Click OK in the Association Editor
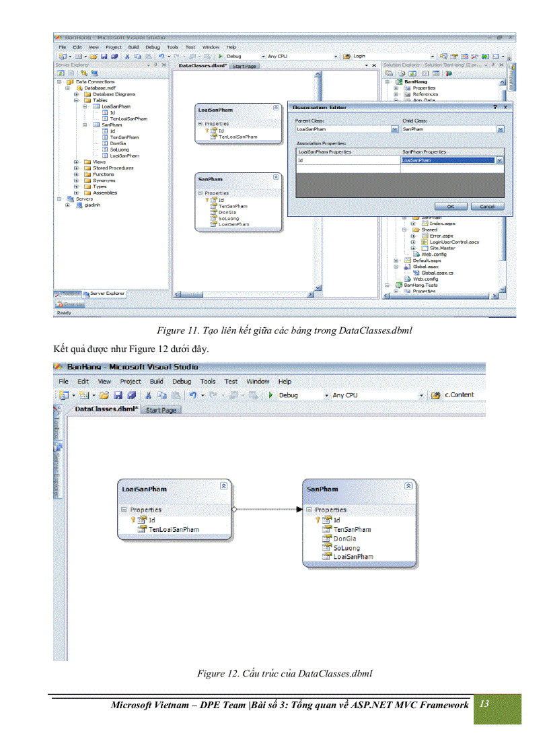549x756 pixels. pyautogui.click(x=452, y=206)
